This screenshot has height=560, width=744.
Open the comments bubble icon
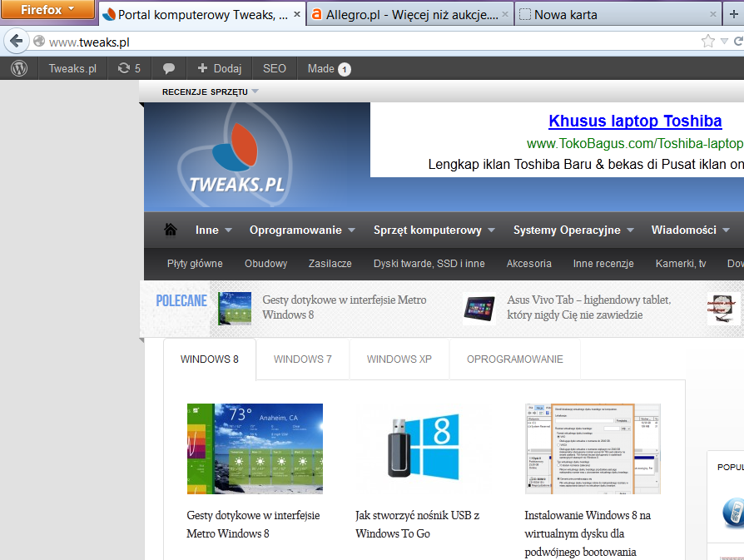coord(168,68)
